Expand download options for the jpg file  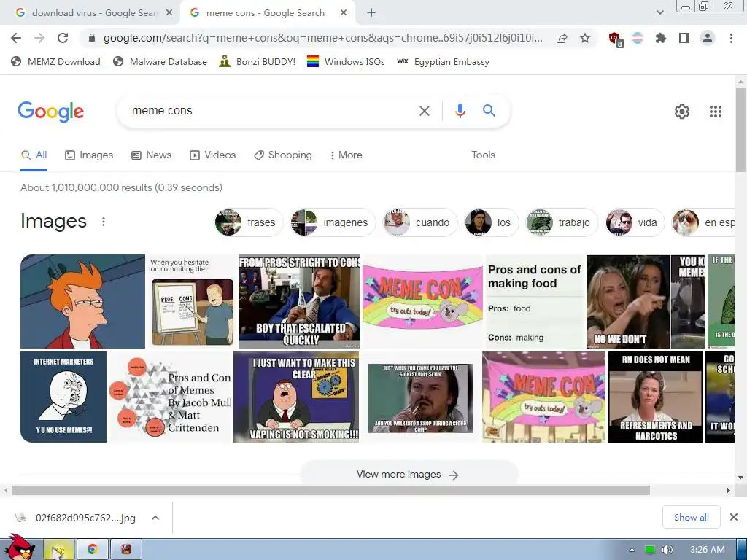click(x=155, y=518)
